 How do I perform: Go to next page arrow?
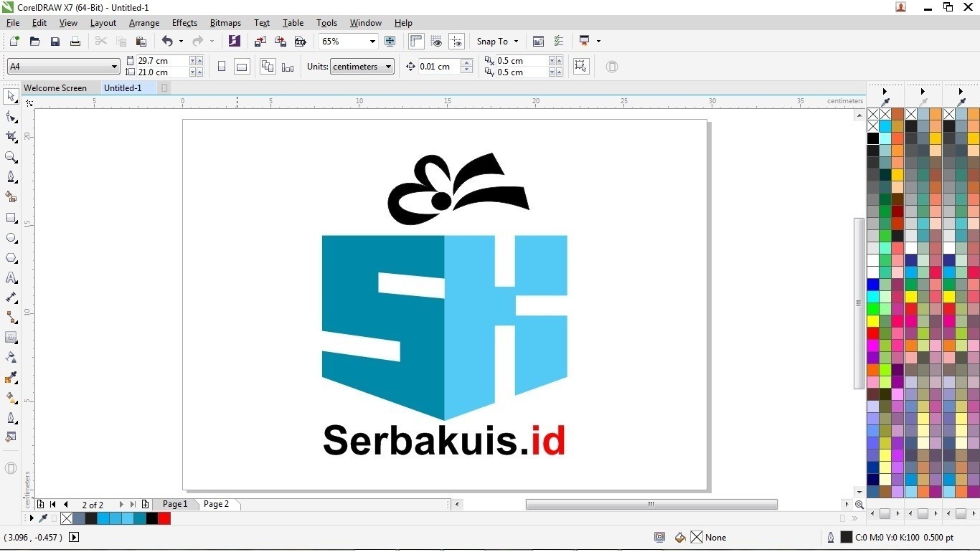121,505
